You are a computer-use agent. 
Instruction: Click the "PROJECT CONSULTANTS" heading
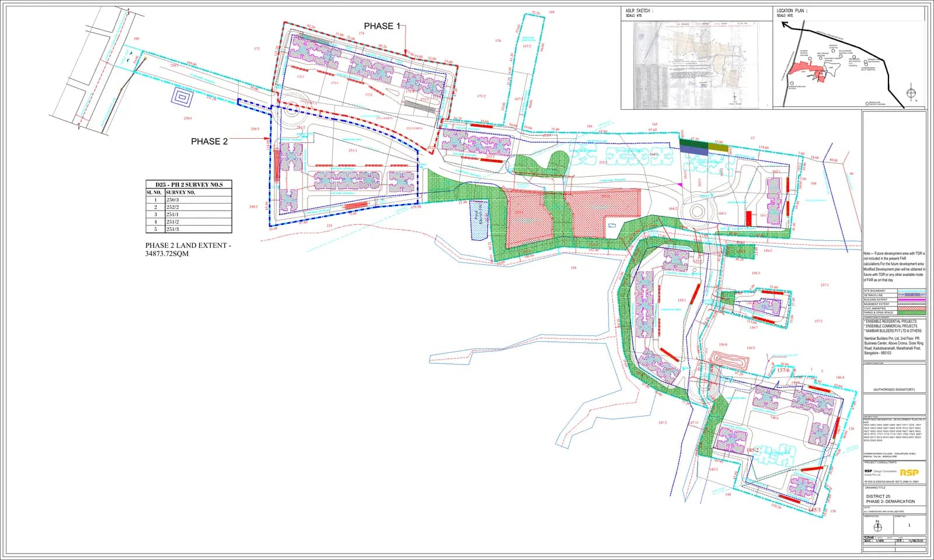pyautogui.click(x=880, y=463)
